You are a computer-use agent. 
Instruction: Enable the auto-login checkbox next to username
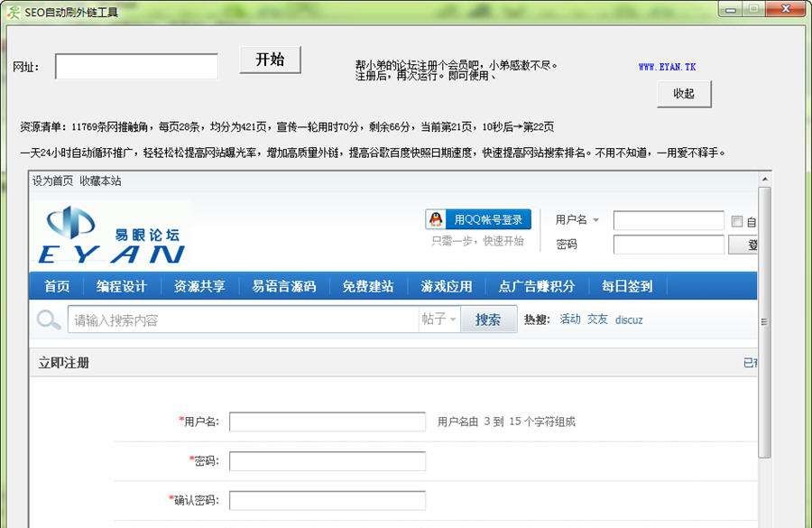coord(737,220)
